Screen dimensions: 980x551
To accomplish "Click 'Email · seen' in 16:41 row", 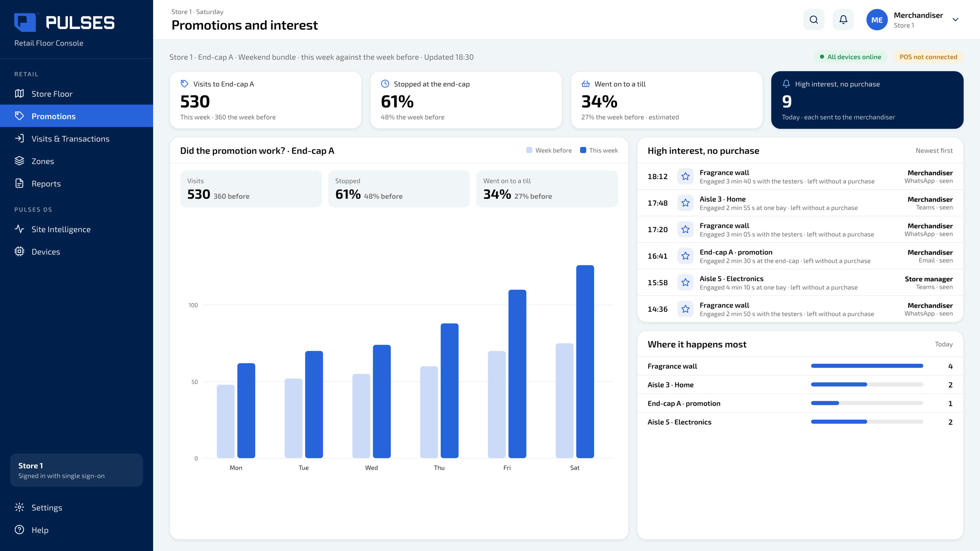I will tap(935, 261).
